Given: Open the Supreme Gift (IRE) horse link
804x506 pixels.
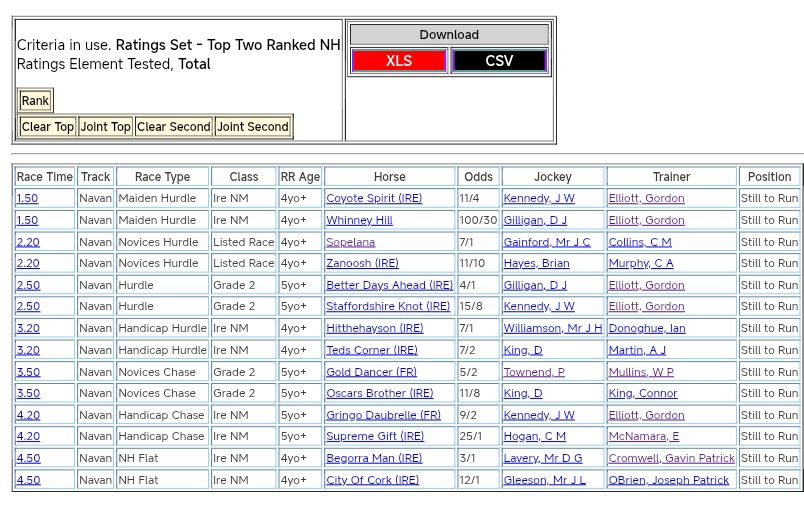Looking at the screenshot, I should (375, 436).
